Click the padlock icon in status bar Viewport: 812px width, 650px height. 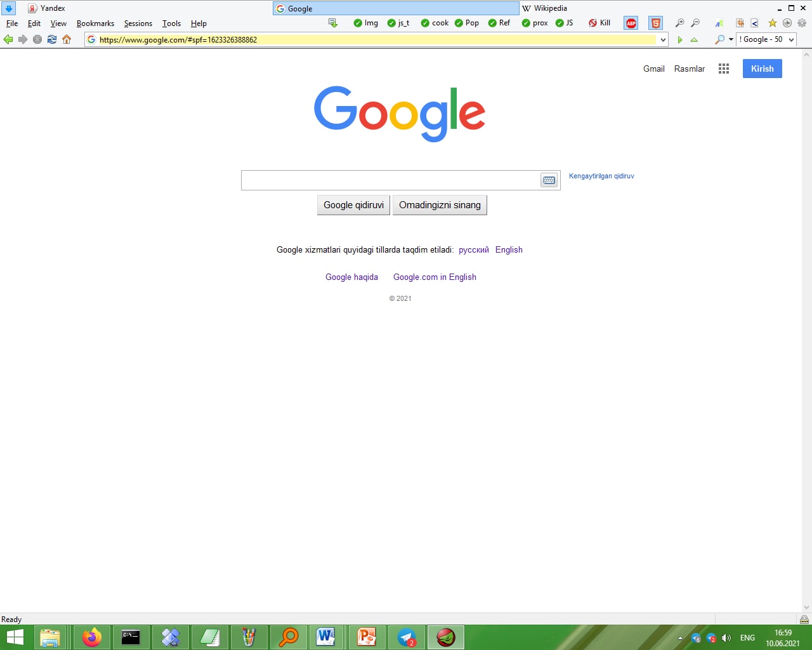pyautogui.click(x=804, y=620)
